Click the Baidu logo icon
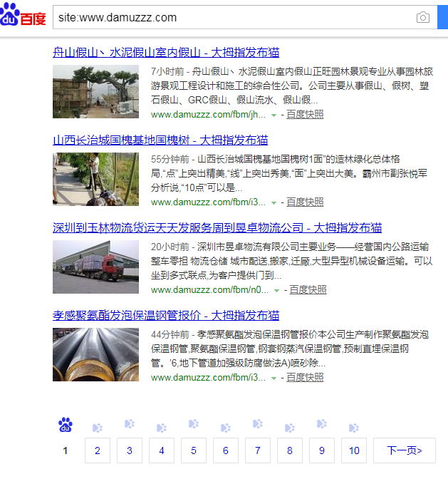 [22, 16]
